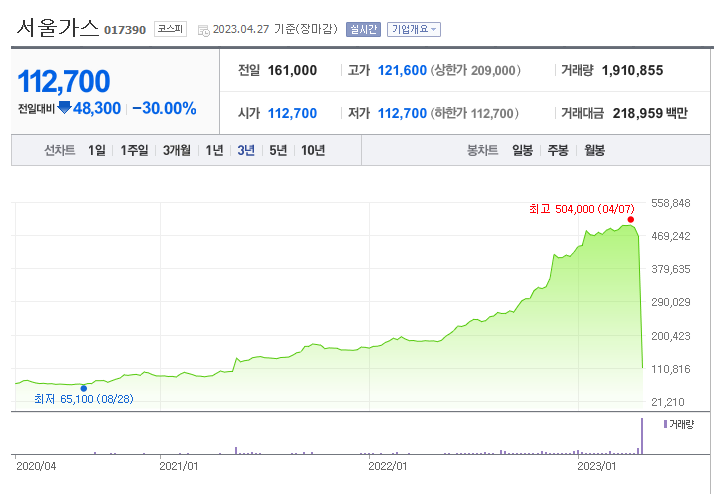The width and height of the screenshot is (714, 494).
Task: Click the 거래량 value 1,910,855
Action: tap(632, 71)
